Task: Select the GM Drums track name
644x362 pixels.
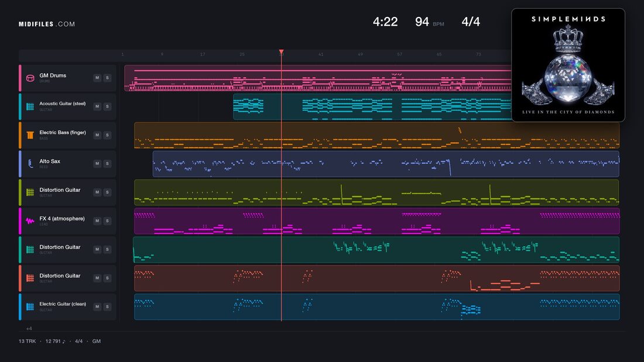Action: [x=53, y=75]
